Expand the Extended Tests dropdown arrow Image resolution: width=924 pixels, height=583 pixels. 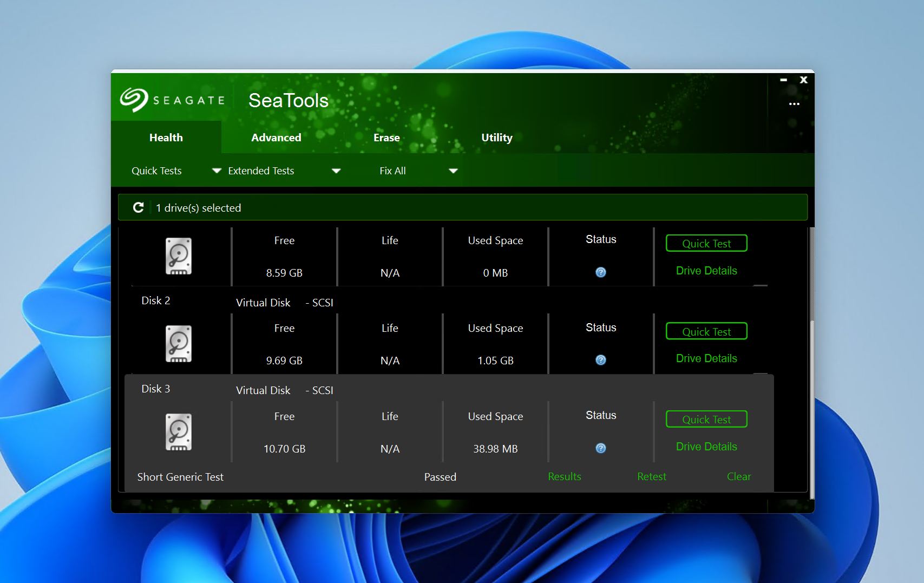(x=336, y=171)
